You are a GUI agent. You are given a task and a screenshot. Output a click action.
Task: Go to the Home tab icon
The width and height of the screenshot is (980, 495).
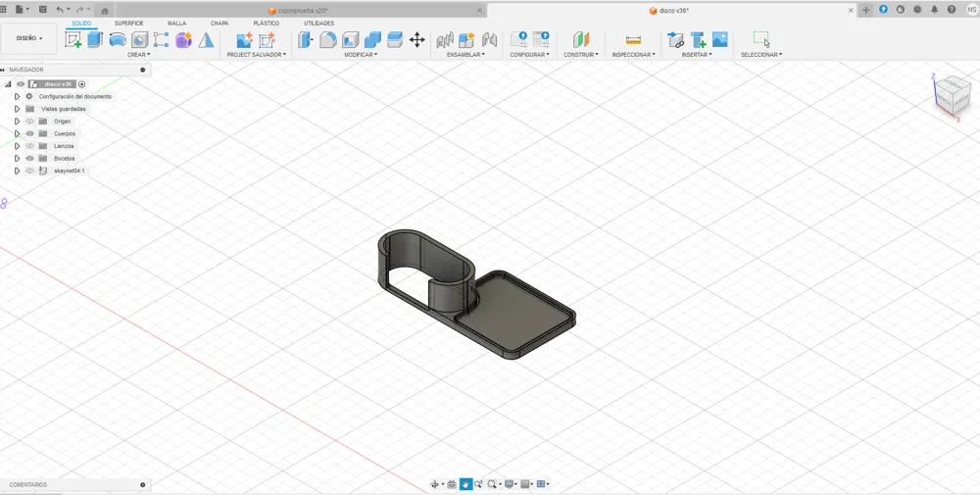(105, 11)
